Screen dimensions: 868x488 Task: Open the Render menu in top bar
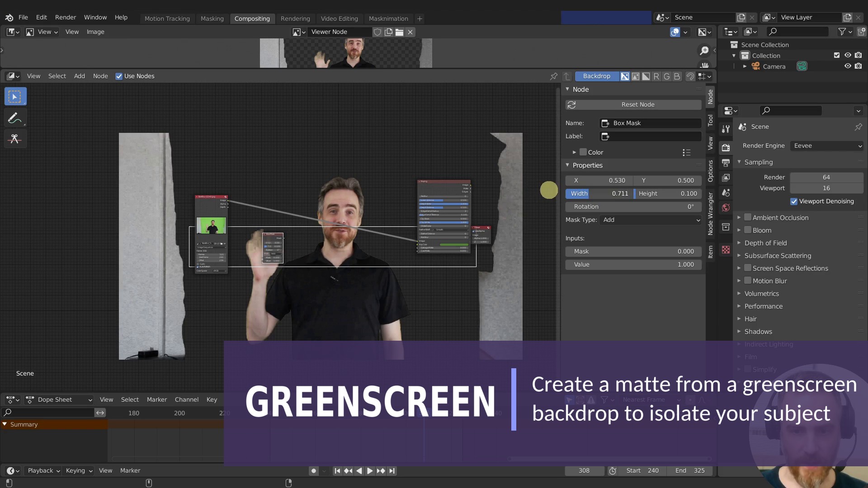pyautogui.click(x=66, y=17)
